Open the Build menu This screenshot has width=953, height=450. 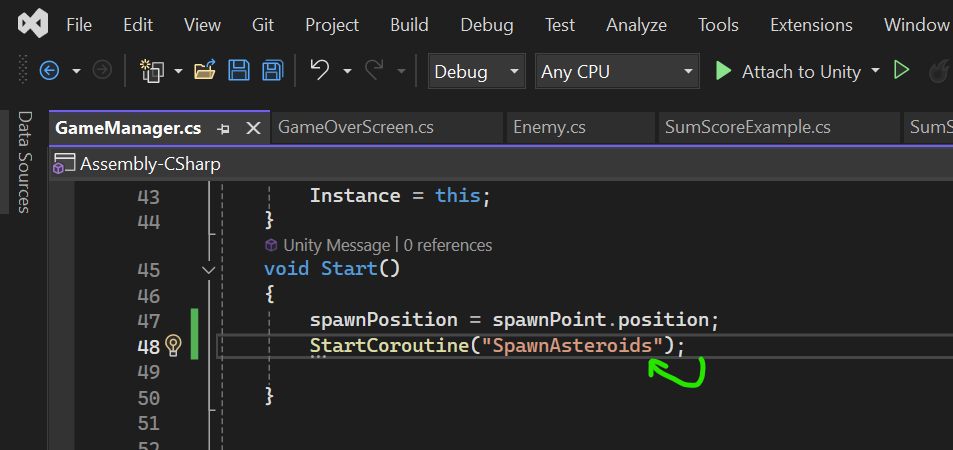(x=409, y=25)
